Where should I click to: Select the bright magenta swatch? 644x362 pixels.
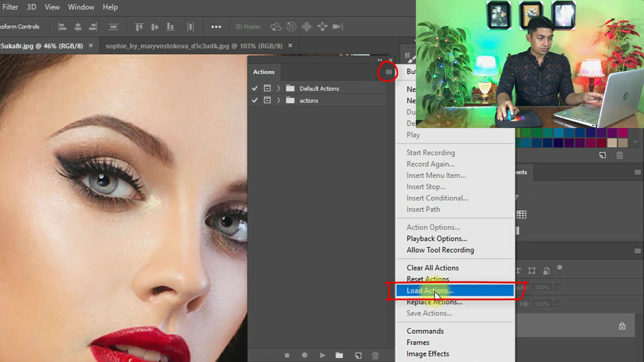click(623, 133)
